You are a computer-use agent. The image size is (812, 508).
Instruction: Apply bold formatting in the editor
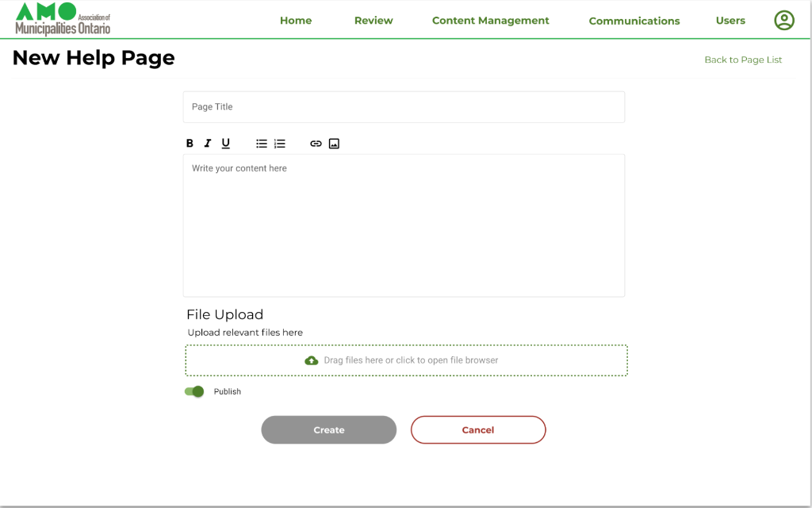click(190, 143)
